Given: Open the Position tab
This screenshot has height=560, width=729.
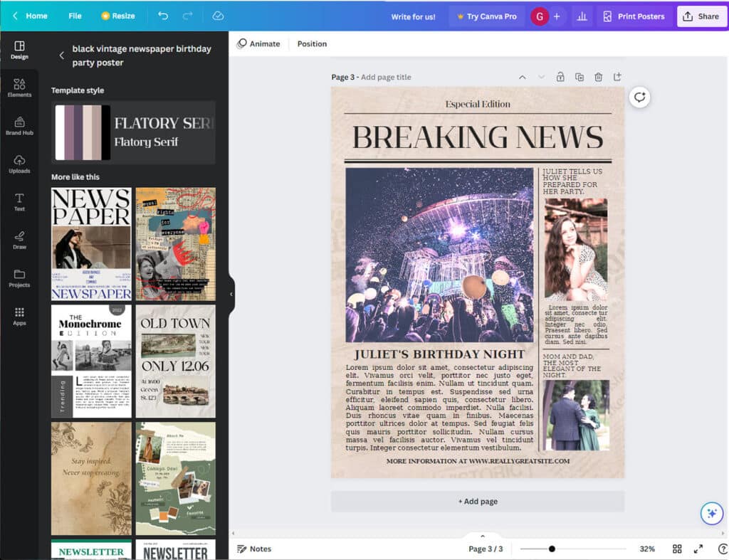Looking at the screenshot, I should tap(312, 44).
